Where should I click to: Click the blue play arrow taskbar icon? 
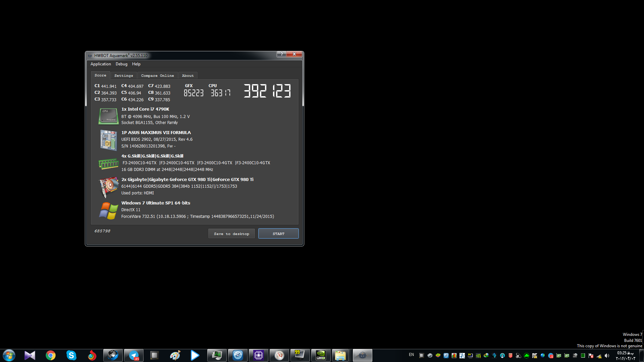pyautogui.click(x=195, y=355)
